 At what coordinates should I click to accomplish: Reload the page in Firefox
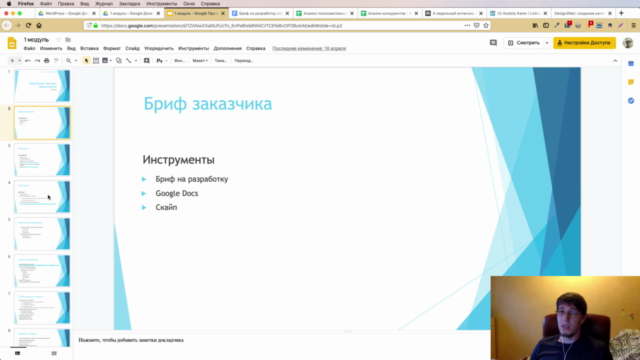click(28, 25)
